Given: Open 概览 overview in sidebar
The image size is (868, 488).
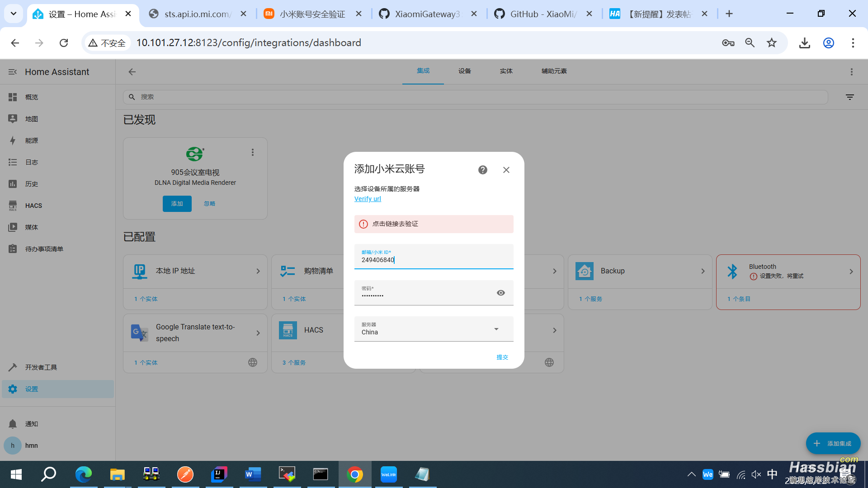Looking at the screenshot, I should pyautogui.click(x=58, y=97).
